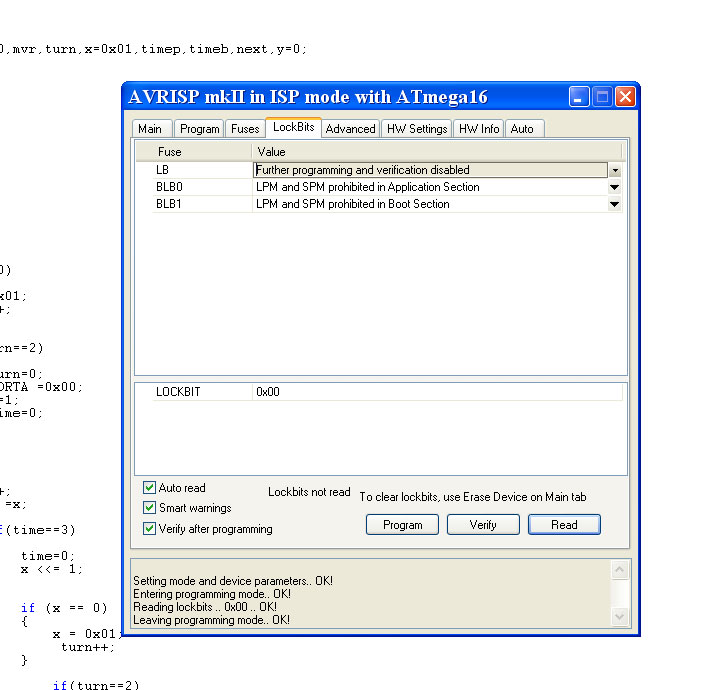The width and height of the screenshot is (723, 690).
Task: Open the HW Info tab
Action: coord(479,129)
